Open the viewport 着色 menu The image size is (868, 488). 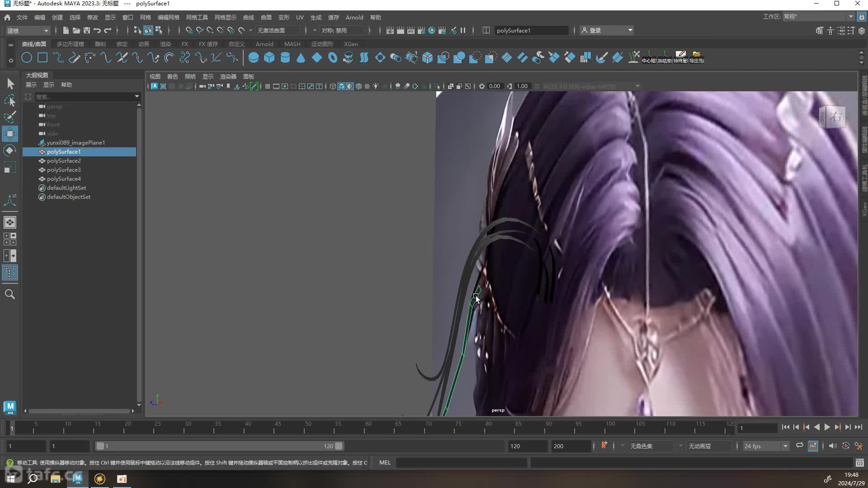point(172,76)
